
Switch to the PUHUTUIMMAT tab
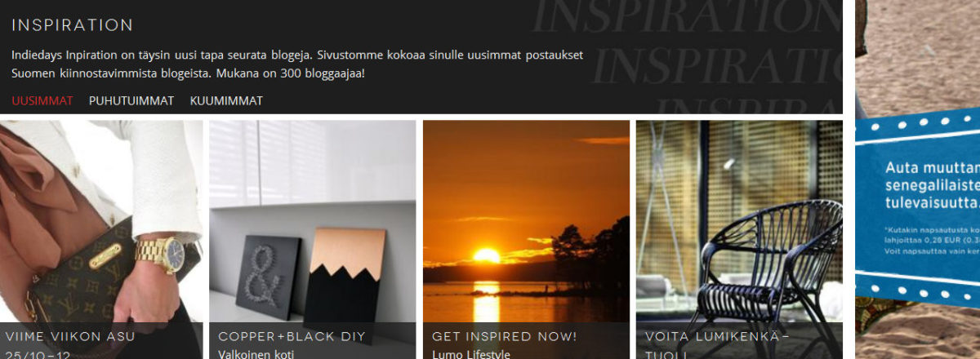[131, 101]
